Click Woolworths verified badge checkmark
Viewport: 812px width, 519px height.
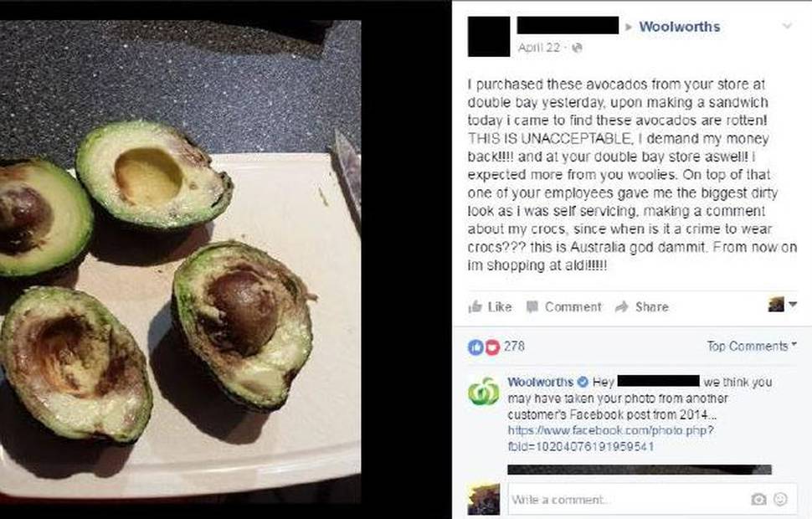pyautogui.click(x=583, y=383)
